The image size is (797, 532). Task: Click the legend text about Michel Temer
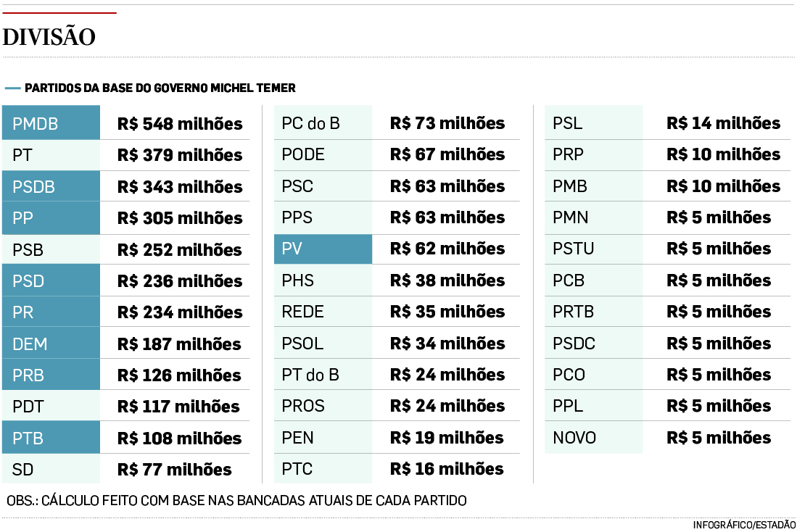(160, 88)
